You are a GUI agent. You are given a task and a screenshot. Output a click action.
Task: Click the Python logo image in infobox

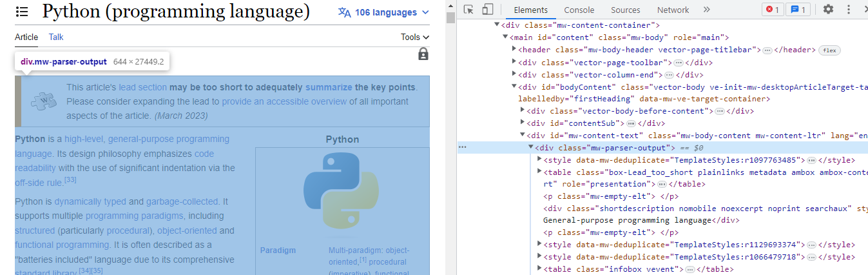(342, 192)
